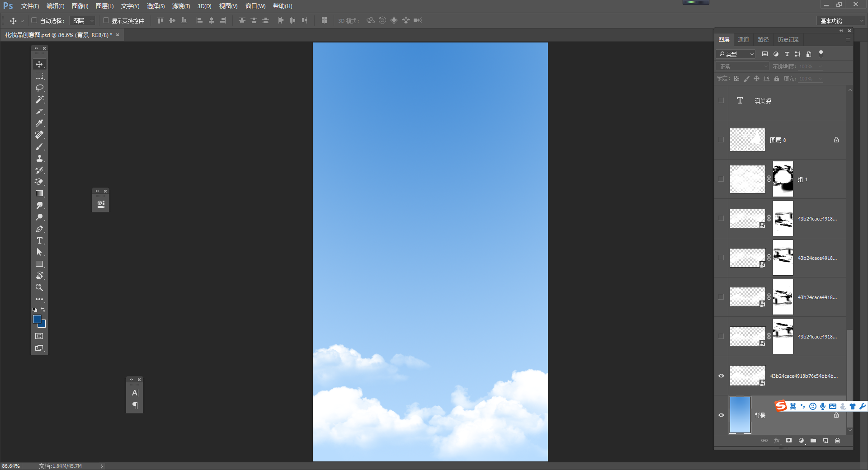Select the Hand tool

click(x=39, y=276)
